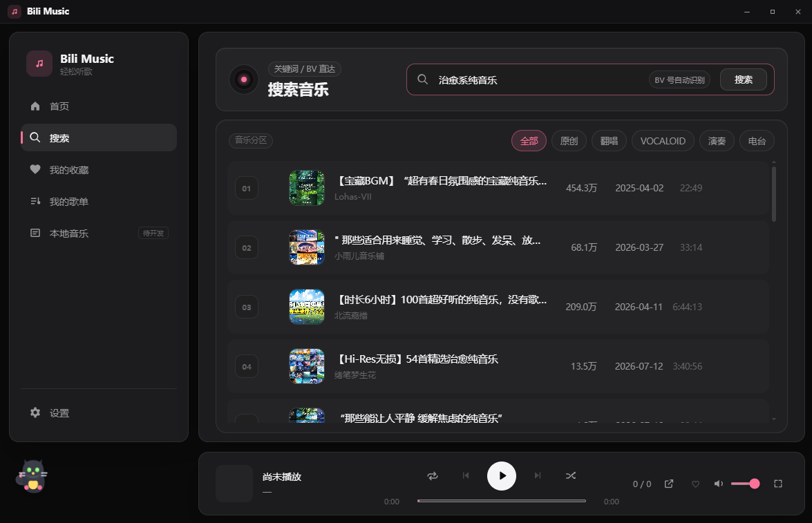This screenshot has height=523, width=812.
Task: Click the 01 index badge
Action: [x=247, y=189]
